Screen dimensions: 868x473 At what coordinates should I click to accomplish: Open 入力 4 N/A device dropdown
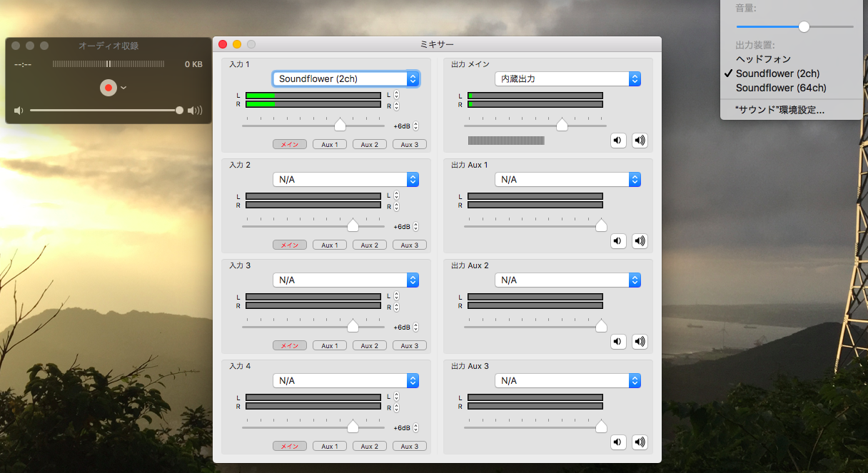(345, 380)
